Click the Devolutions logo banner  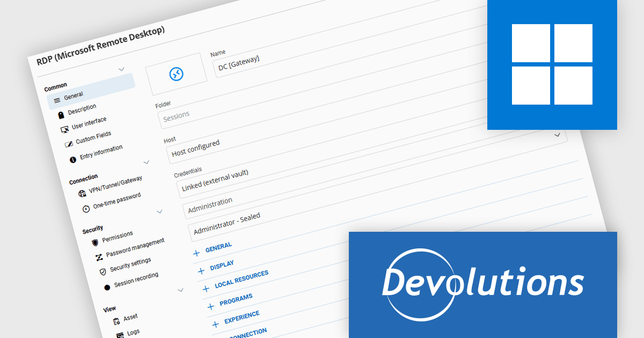[483, 285]
